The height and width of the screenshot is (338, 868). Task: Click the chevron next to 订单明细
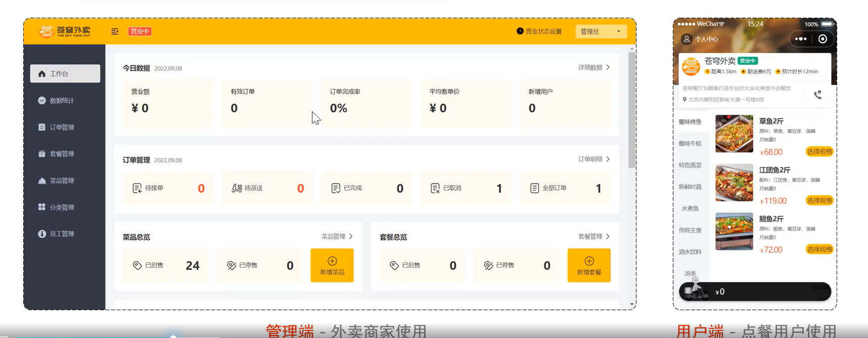tap(608, 159)
